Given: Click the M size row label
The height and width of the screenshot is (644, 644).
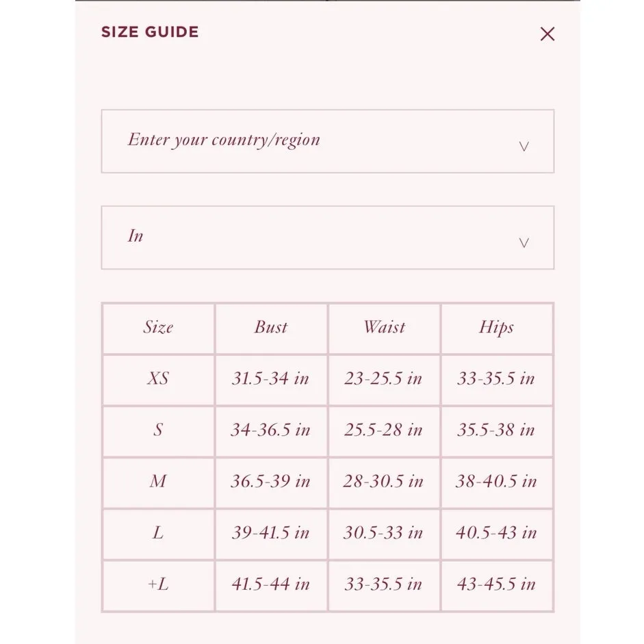Looking at the screenshot, I should [x=158, y=482].
